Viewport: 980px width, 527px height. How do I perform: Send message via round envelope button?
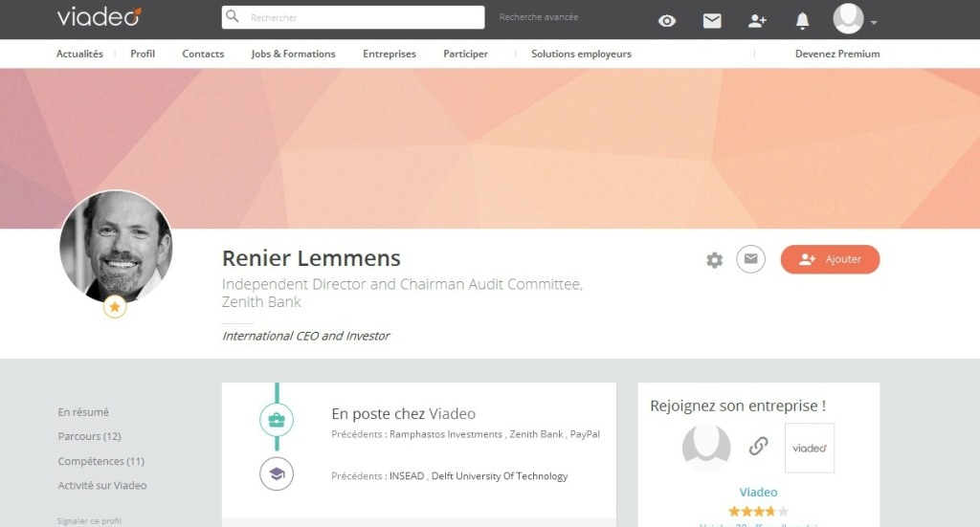click(750, 259)
